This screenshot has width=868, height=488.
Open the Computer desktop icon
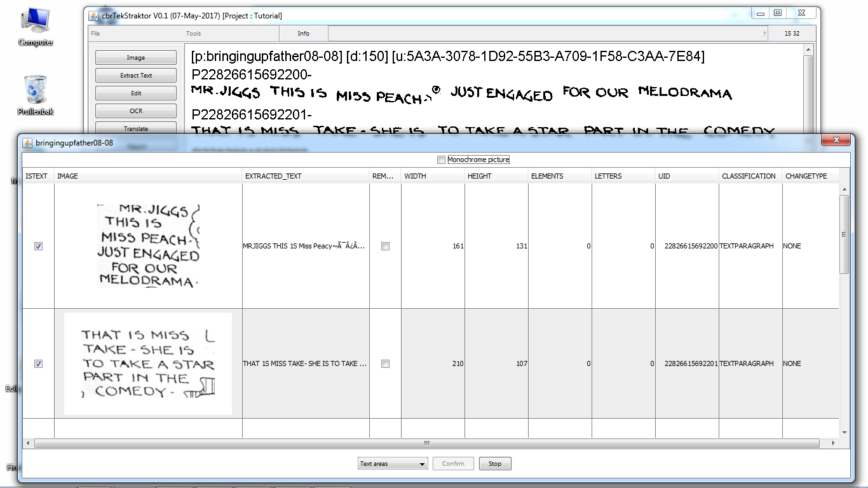pyautogui.click(x=36, y=27)
